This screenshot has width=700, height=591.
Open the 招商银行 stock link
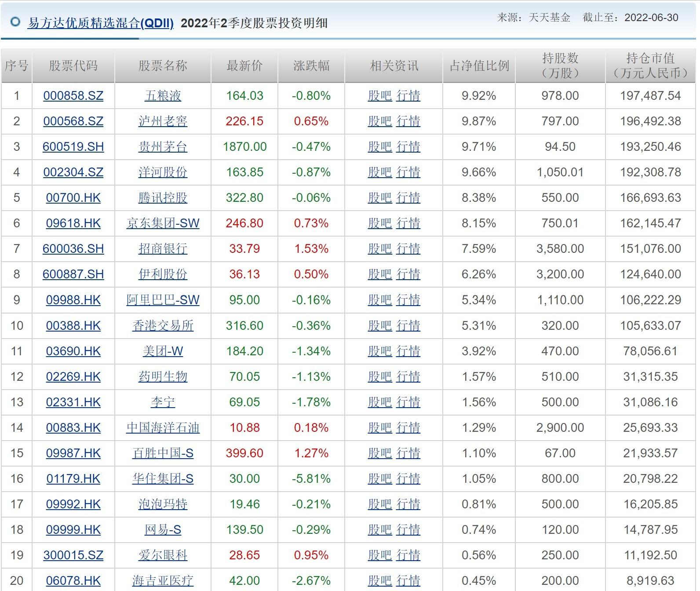[x=163, y=248]
